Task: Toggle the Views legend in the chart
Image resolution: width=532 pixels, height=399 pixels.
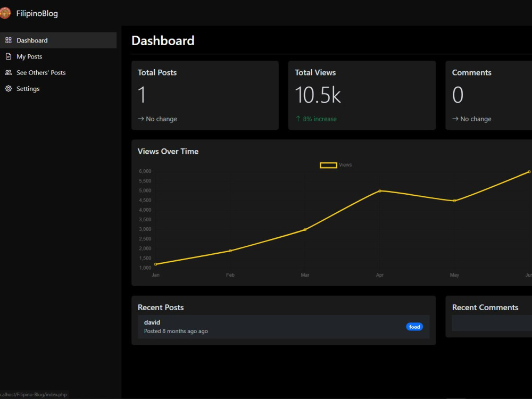Action: point(336,165)
